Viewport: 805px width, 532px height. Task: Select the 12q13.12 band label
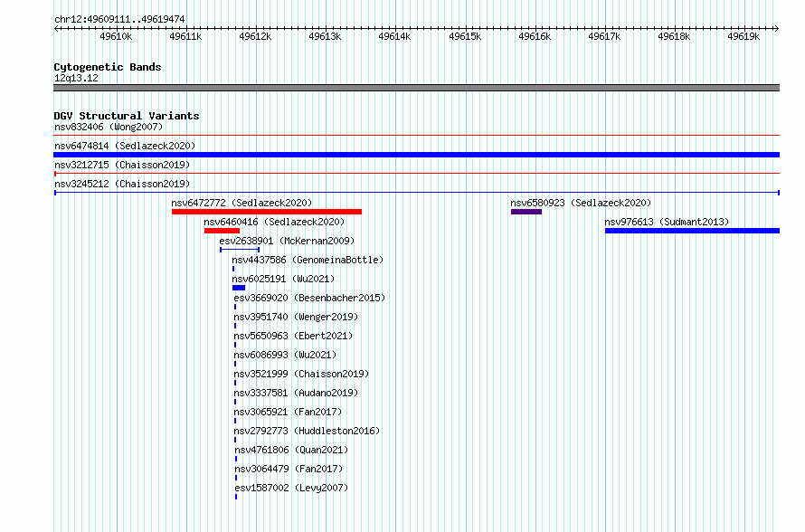[x=76, y=78]
